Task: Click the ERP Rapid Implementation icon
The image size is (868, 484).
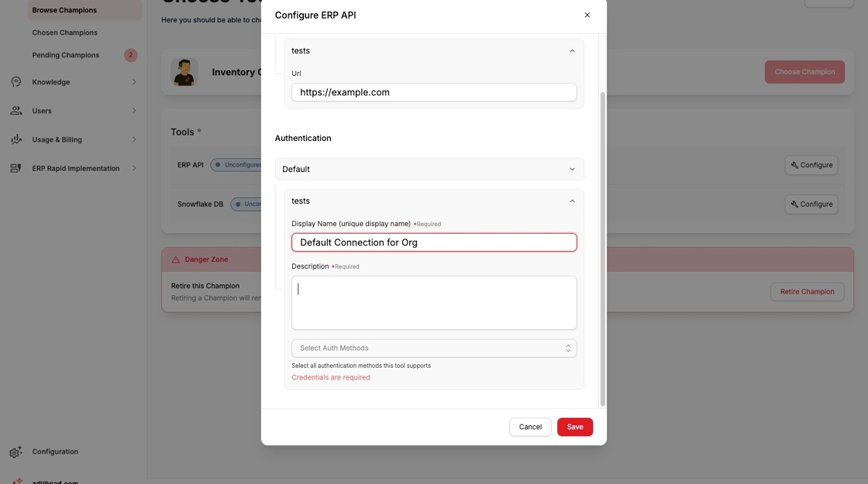Action: [x=16, y=168]
